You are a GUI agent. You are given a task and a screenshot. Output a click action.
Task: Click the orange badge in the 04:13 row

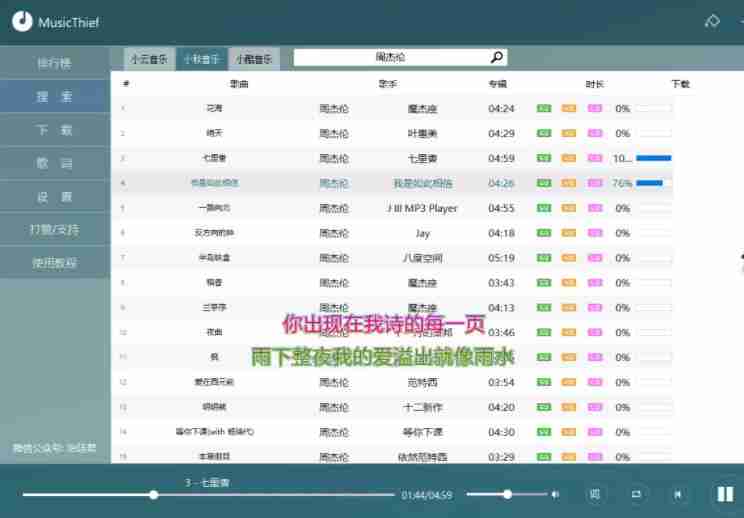568,307
